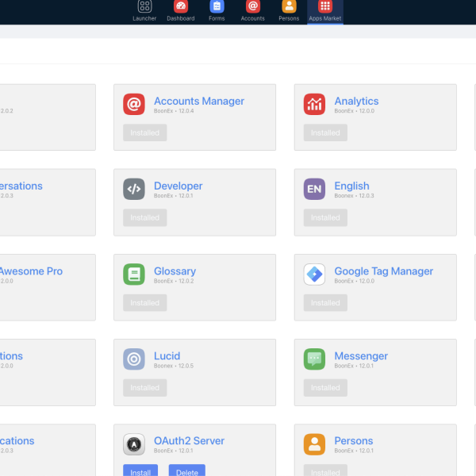
Task: Click the orange Persons module icon
Action: pyautogui.click(x=314, y=444)
